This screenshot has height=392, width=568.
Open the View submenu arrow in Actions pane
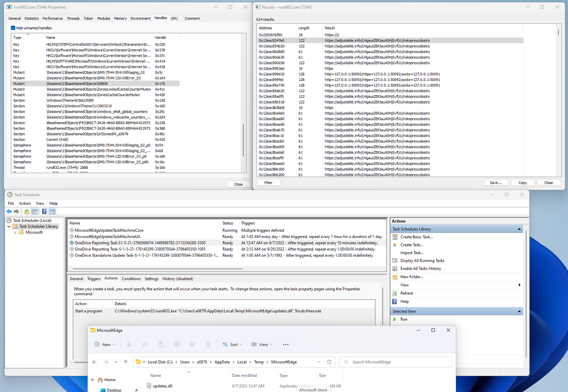(519, 285)
